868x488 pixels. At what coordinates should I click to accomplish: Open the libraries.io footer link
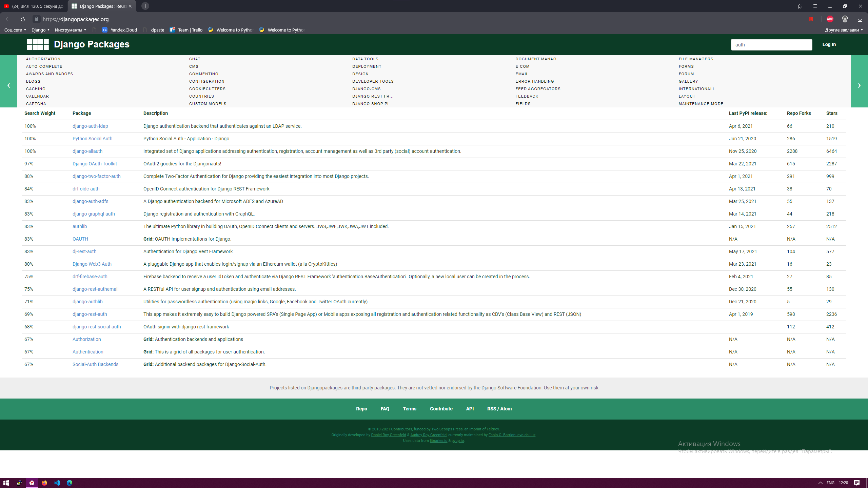[x=438, y=441]
